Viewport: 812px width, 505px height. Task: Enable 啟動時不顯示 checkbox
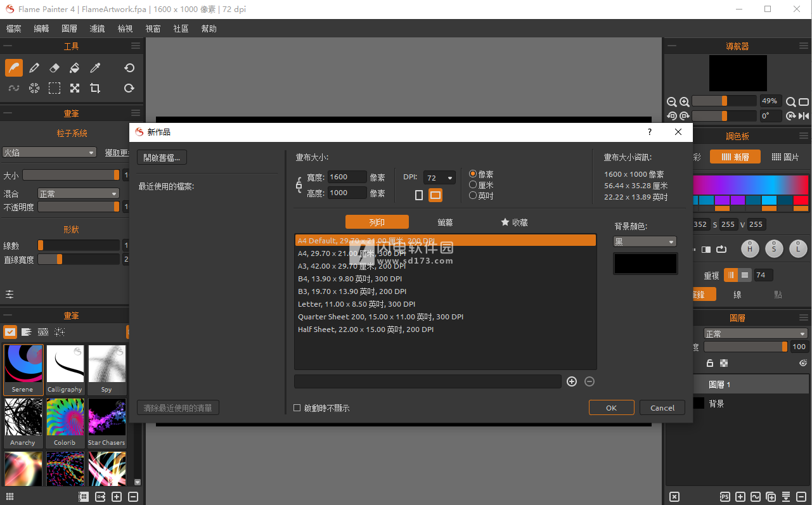tap(297, 408)
